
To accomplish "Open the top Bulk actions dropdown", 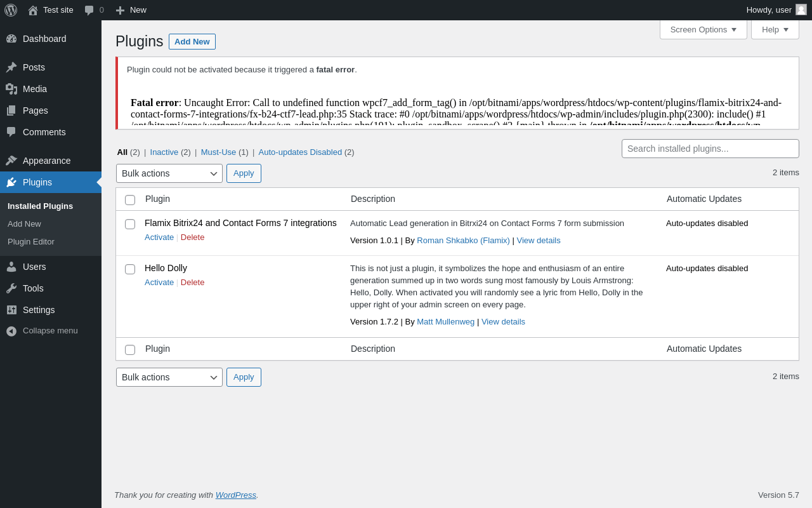I will [169, 173].
